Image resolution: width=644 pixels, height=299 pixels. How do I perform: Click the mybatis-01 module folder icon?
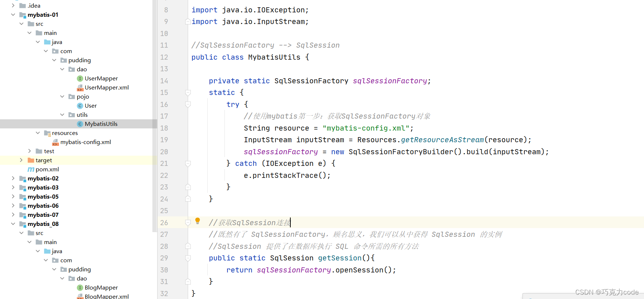[x=23, y=15]
